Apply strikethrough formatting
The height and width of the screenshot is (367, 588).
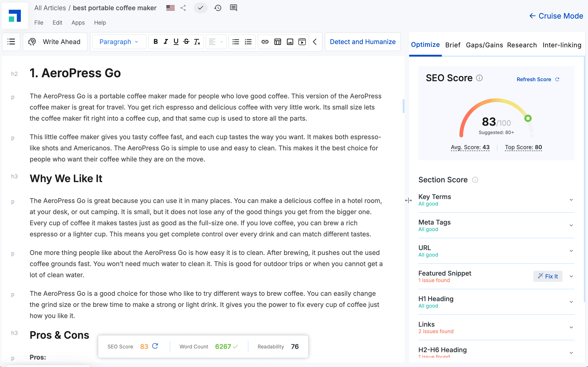tap(187, 42)
